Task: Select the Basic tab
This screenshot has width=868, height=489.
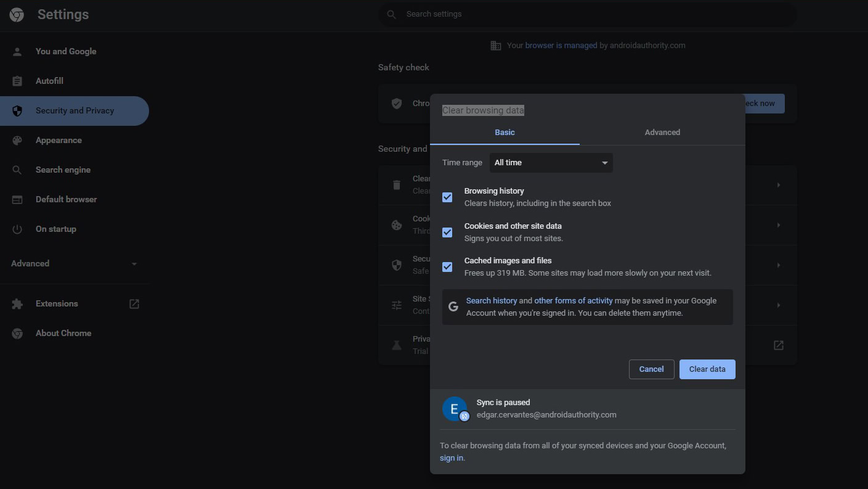Action: pyautogui.click(x=505, y=133)
